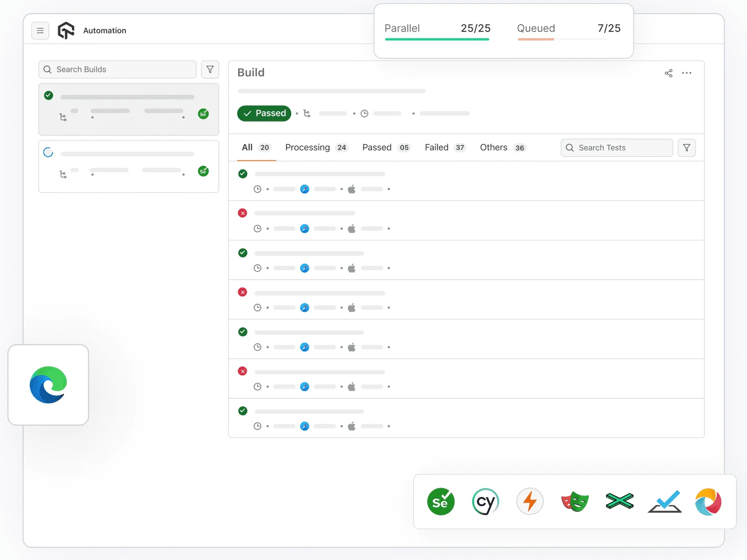Open the three-dot overflow menu in Build panel
The image size is (747, 560).
[687, 73]
